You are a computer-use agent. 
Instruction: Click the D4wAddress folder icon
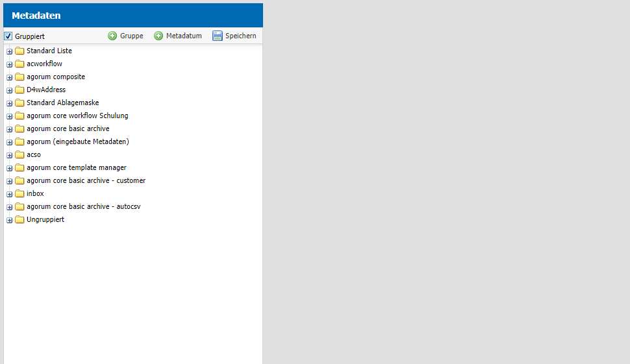tap(19, 90)
